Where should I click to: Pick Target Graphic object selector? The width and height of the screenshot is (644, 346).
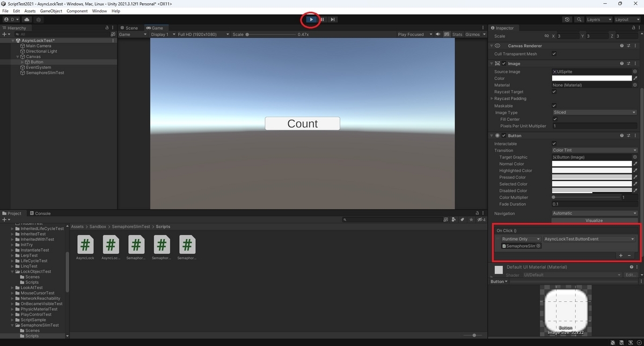(x=635, y=157)
